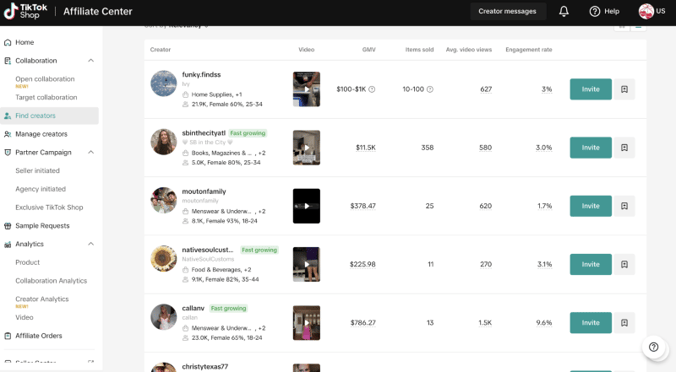Play funky.findss video thumbnail
This screenshot has height=372, width=676.
tap(307, 89)
